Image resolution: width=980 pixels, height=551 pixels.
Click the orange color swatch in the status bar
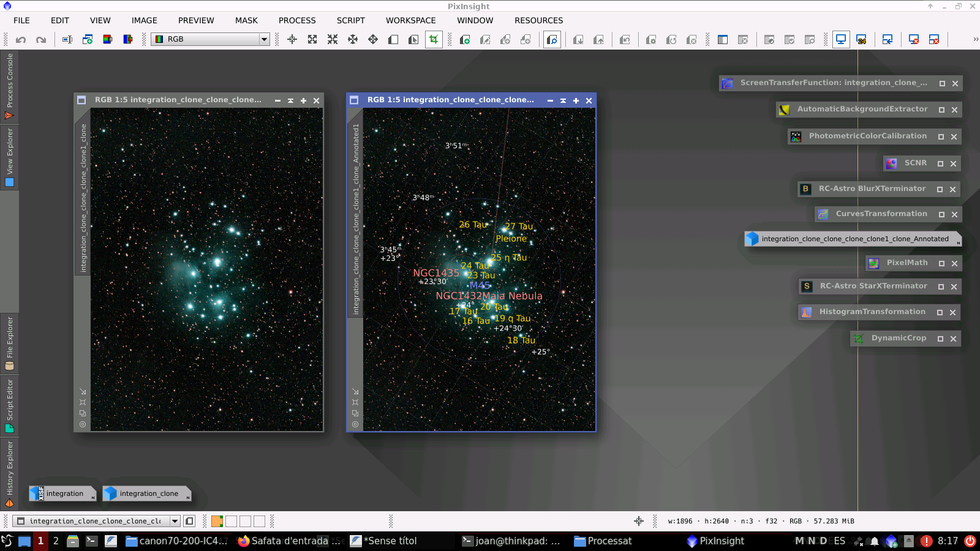pyautogui.click(x=216, y=521)
